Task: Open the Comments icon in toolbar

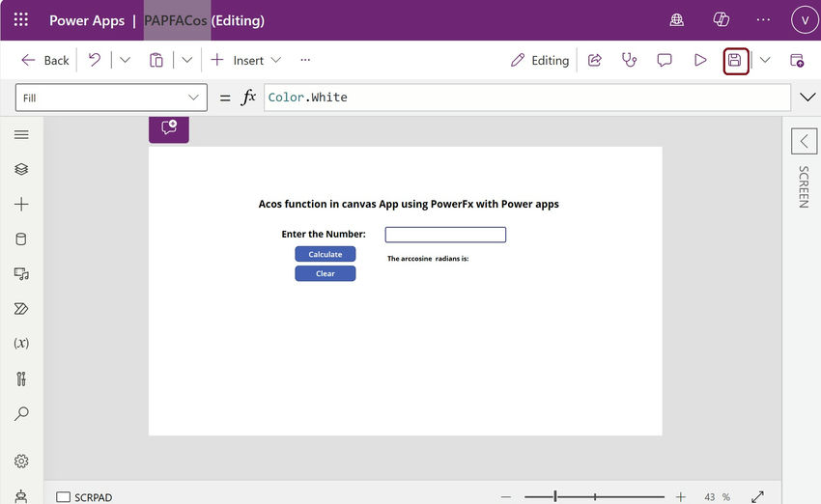Action: (665, 60)
